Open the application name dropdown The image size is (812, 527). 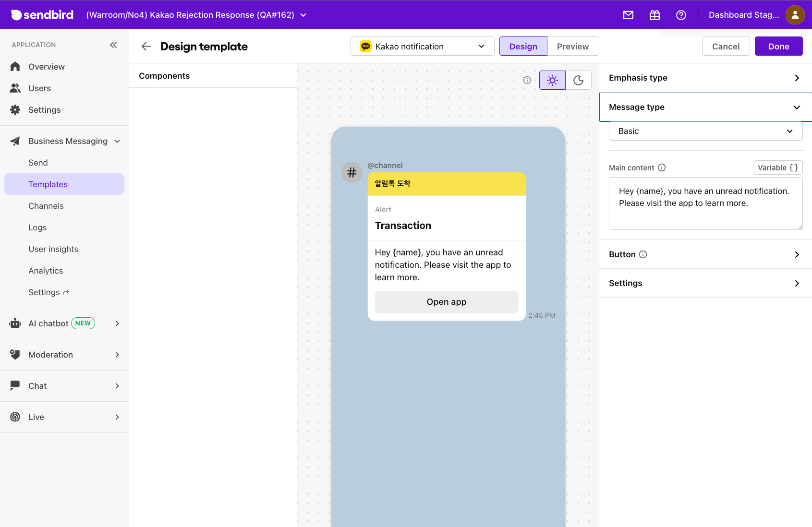[197, 15]
